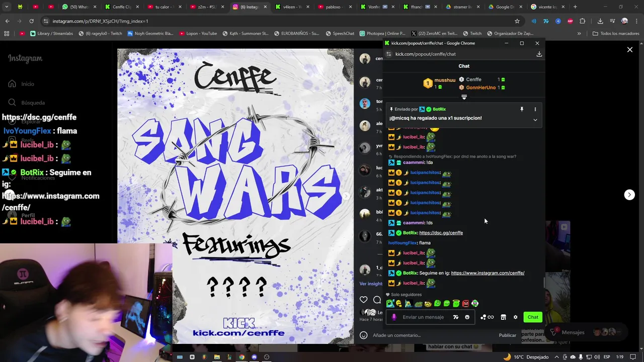Open the Chrome extensions puzzle icon
Screen dimensions: 644x362
583,21
